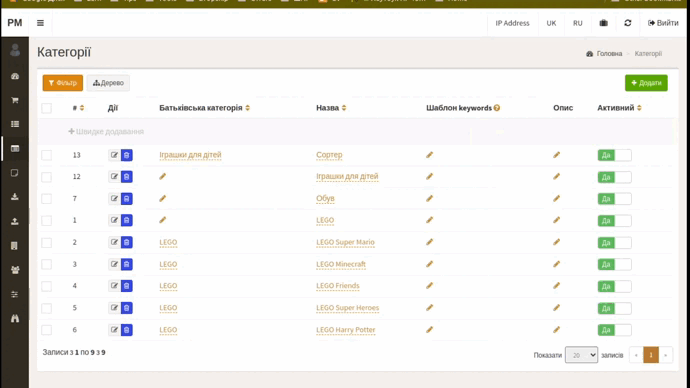Viewport: 690px width, 388px height.
Task: Edit LEGO Super Heroes row with edit icon
Action: pos(114,307)
